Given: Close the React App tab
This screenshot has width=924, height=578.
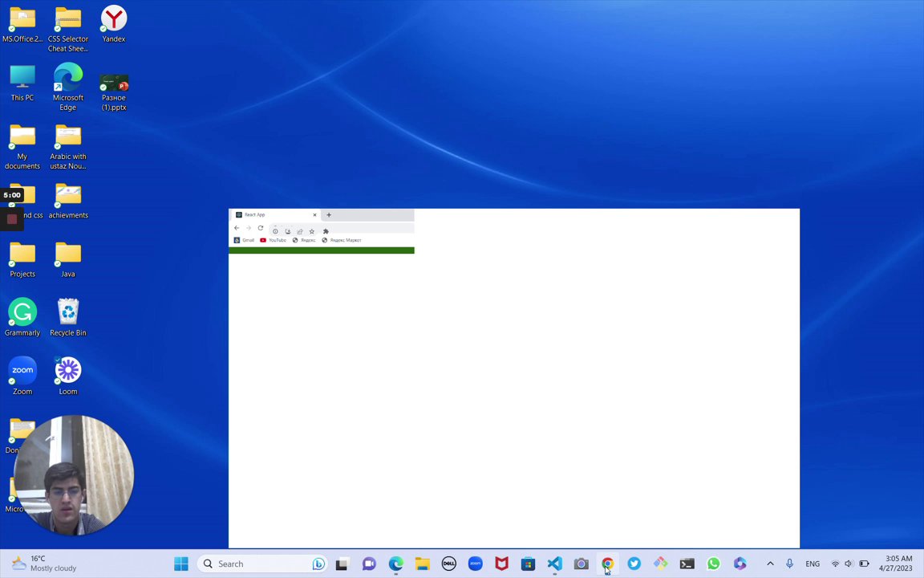Looking at the screenshot, I should point(314,214).
